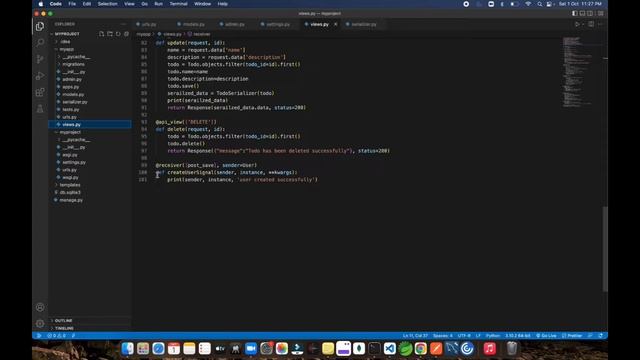Open Safari in the Dock
Screen dimensions: 640x360
click(x=158, y=349)
